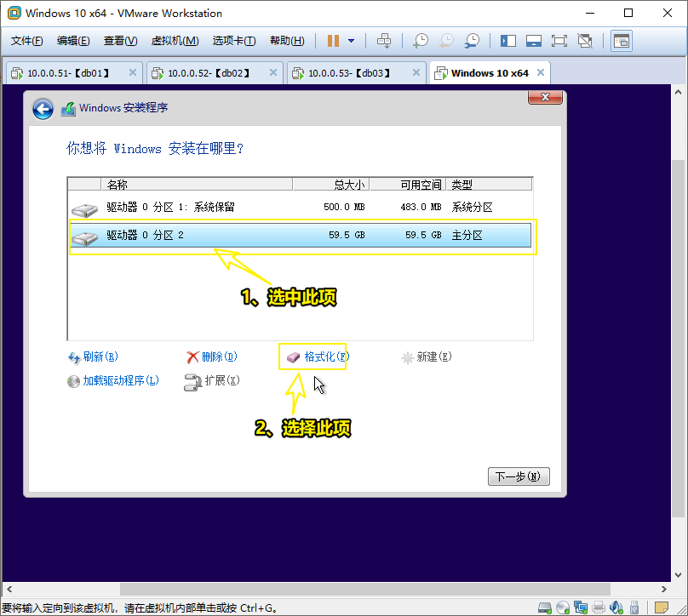Viewport: 688px width, 616px height.
Task: Enter full screen mode
Action: click(559, 41)
